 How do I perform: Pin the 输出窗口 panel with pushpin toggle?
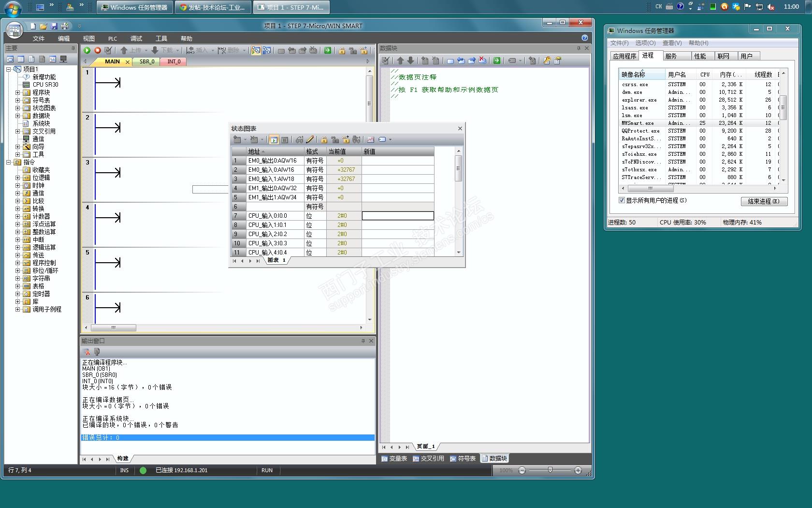363,341
